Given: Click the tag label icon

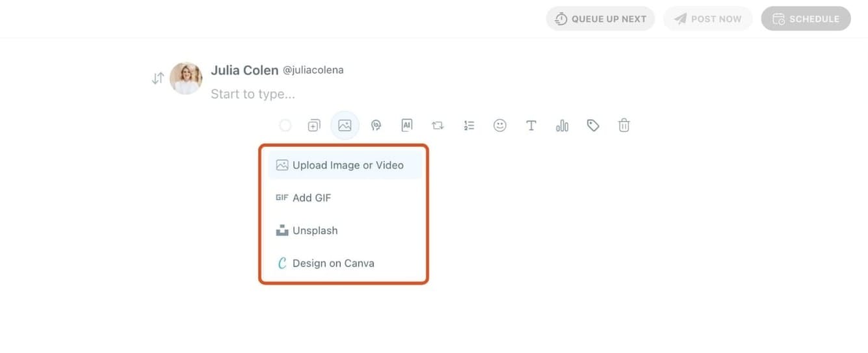Looking at the screenshot, I should click(x=593, y=125).
